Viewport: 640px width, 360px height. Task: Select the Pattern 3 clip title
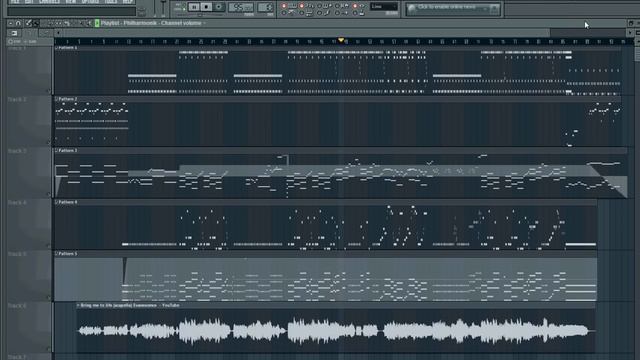pyautogui.click(x=67, y=151)
